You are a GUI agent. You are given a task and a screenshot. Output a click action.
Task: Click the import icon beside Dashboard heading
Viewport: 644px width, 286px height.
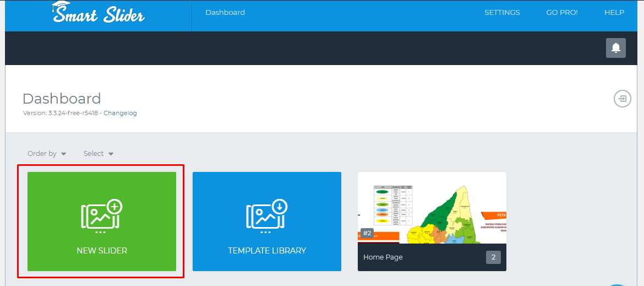pos(622,99)
